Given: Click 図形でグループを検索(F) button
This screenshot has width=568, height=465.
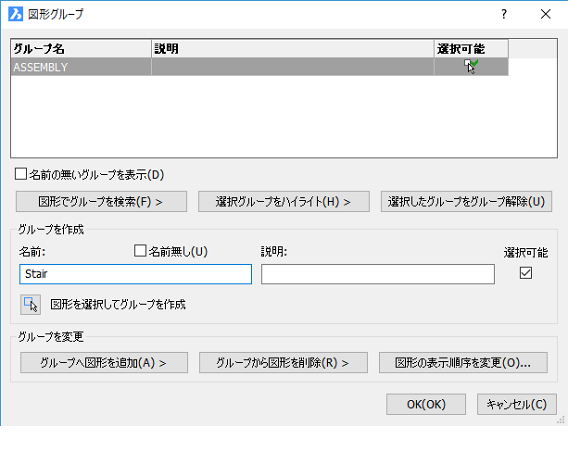Looking at the screenshot, I should 101,201.
